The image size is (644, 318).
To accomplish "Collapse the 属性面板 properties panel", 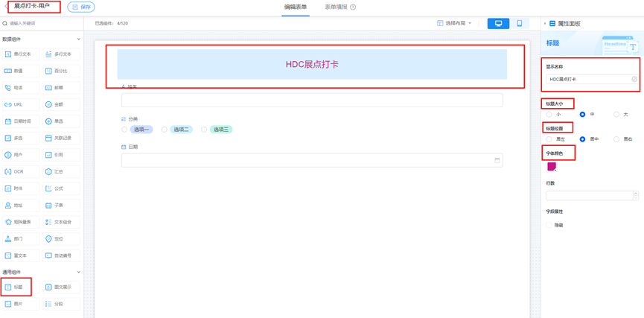I will coord(545,24).
